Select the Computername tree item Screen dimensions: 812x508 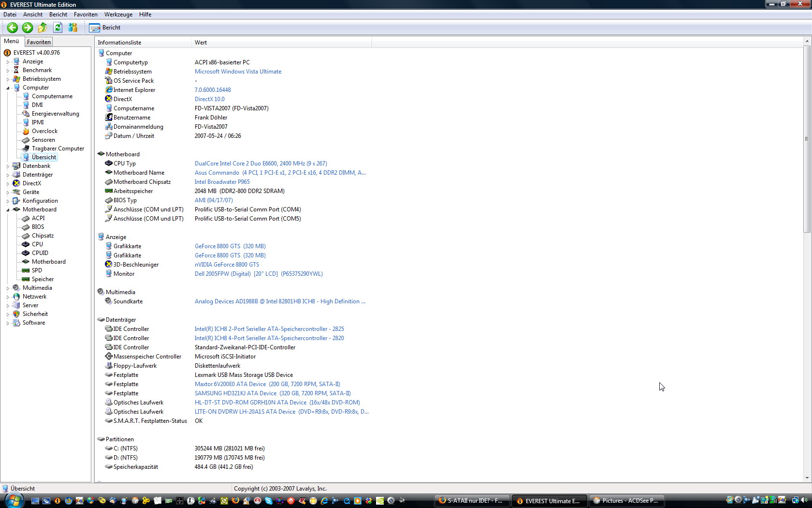[x=52, y=96]
